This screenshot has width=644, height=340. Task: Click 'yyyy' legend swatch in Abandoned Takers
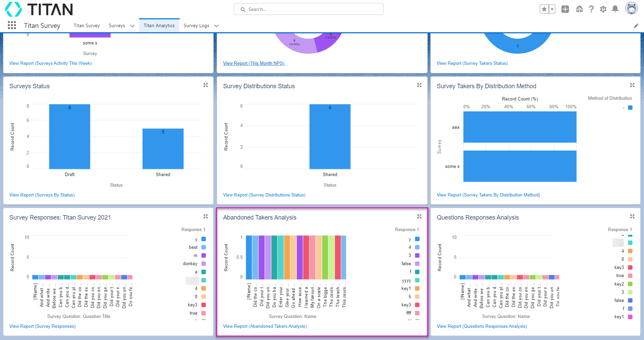tap(417, 280)
